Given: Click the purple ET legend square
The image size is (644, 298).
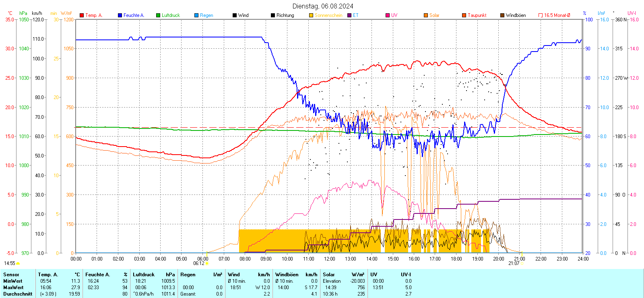Looking at the screenshot, I should (x=349, y=15).
